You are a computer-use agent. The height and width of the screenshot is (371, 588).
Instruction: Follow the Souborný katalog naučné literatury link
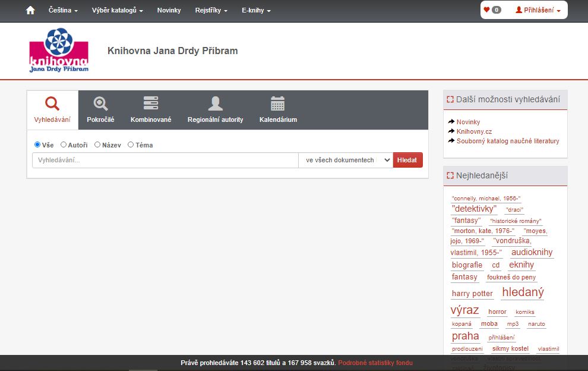pyautogui.click(x=507, y=141)
